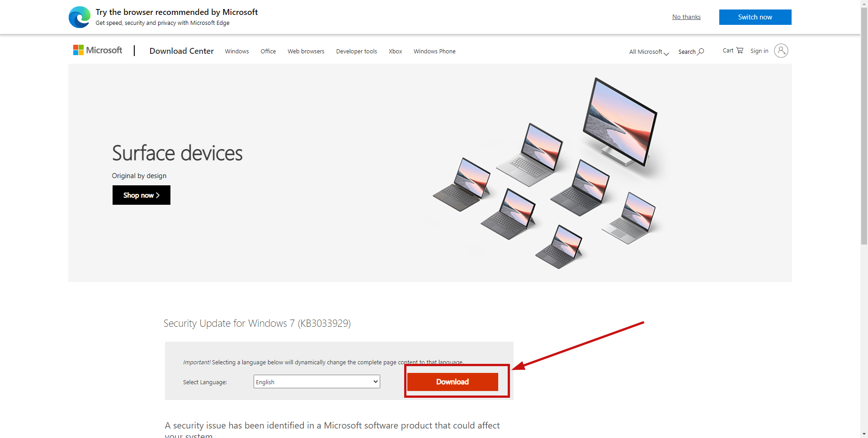
Task: Click the red Download button
Action: pos(453,382)
